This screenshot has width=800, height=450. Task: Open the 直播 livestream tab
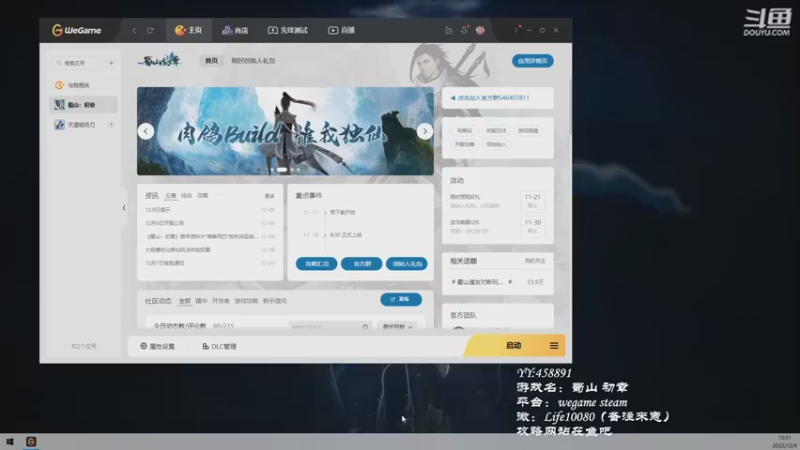click(341, 31)
